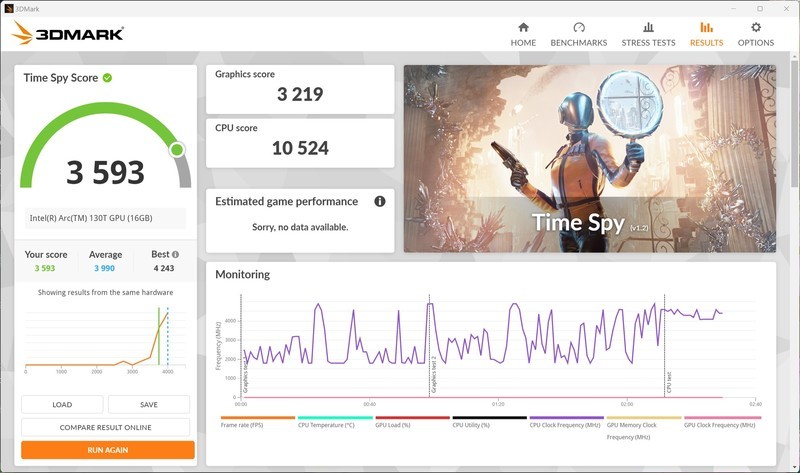
Task: Click the Options gear icon
Action: [x=756, y=27]
